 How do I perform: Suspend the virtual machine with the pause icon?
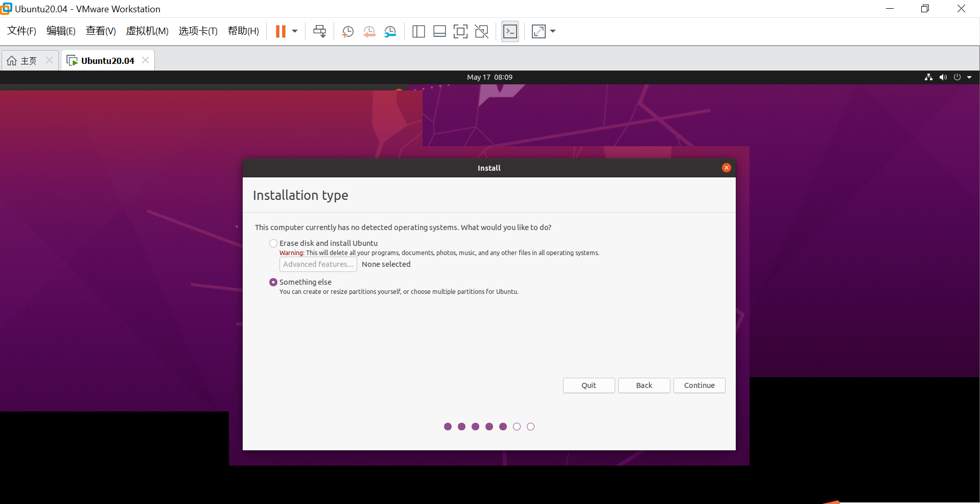click(281, 31)
